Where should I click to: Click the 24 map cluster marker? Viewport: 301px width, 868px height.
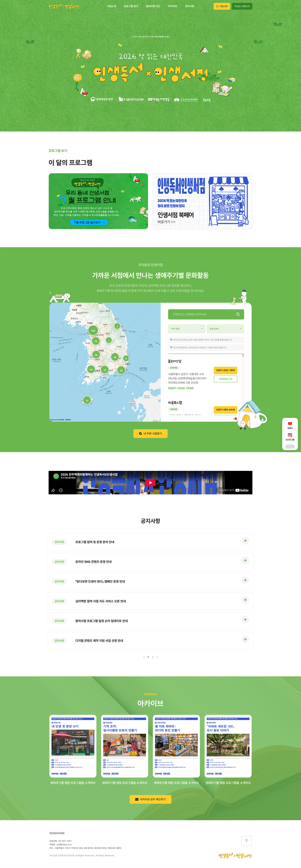(x=121, y=370)
